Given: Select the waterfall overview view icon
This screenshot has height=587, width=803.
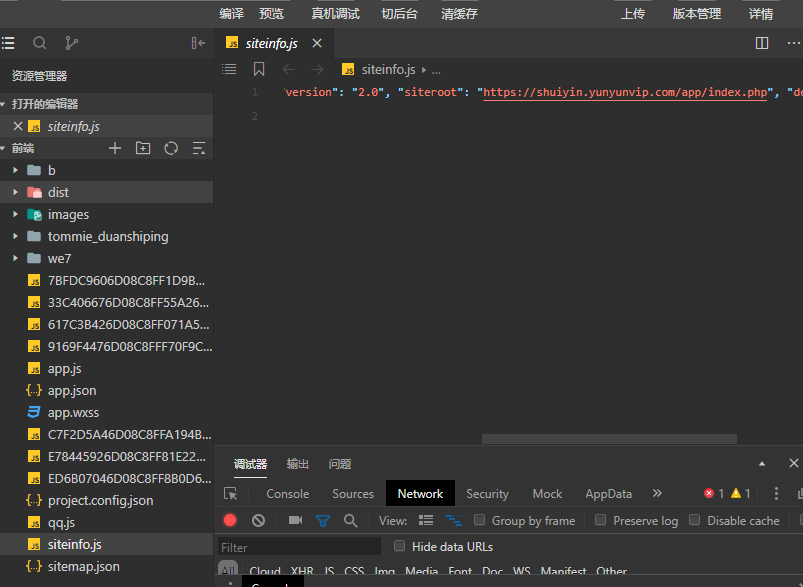Looking at the screenshot, I should pyautogui.click(x=454, y=520).
